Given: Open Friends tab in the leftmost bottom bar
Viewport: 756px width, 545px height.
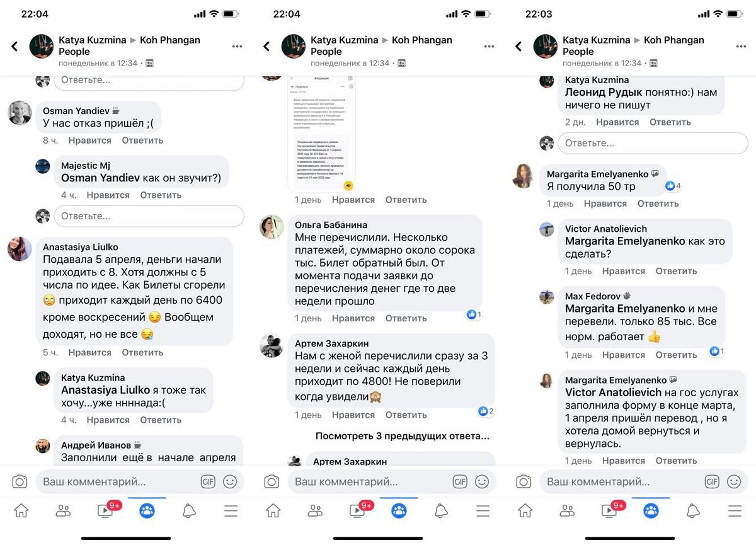Looking at the screenshot, I should [x=63, y=510].
